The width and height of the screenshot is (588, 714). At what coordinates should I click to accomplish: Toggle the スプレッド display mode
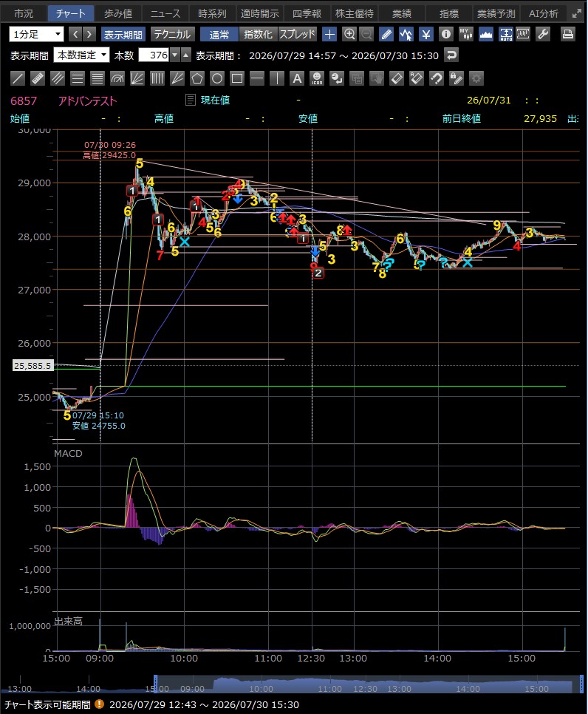297,34
